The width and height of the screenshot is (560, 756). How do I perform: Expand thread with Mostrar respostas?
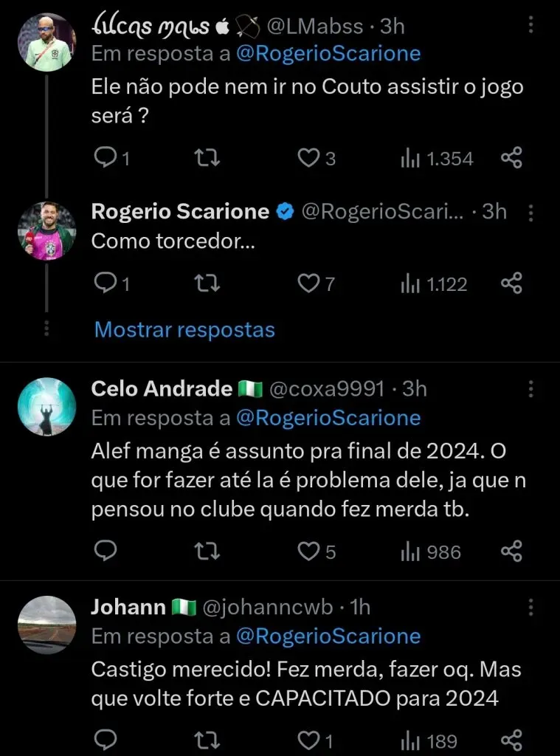184,329
